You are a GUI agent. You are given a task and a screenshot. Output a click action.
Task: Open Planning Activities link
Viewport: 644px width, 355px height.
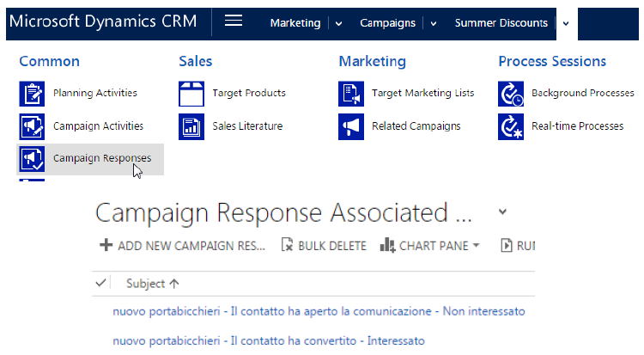94,93
